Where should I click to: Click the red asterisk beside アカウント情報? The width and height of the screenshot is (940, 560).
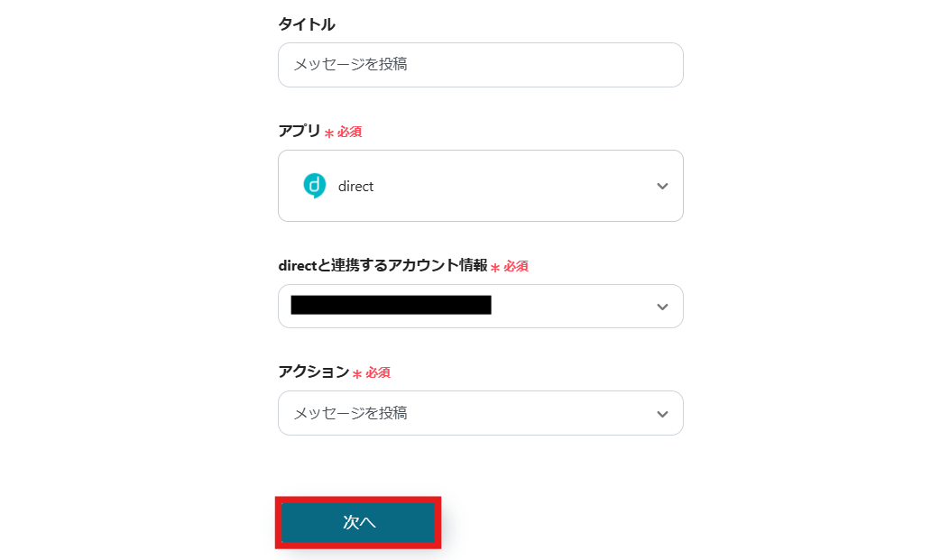[495, 268]
